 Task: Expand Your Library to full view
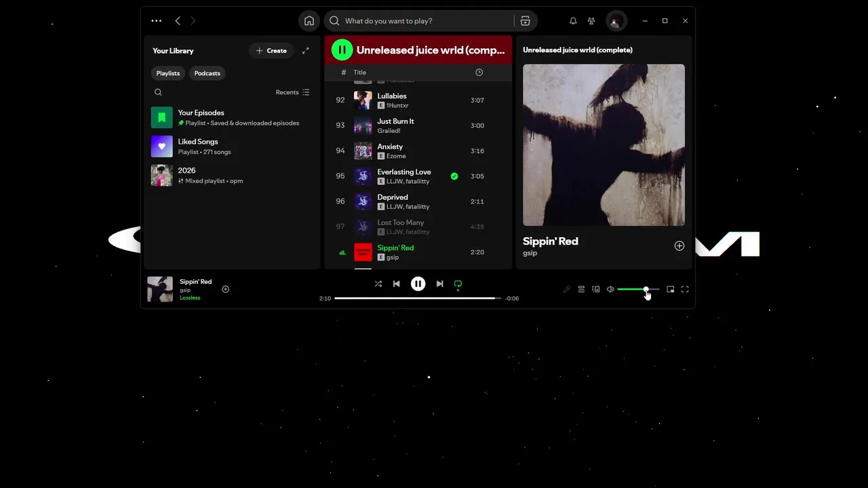click(306, 51)
